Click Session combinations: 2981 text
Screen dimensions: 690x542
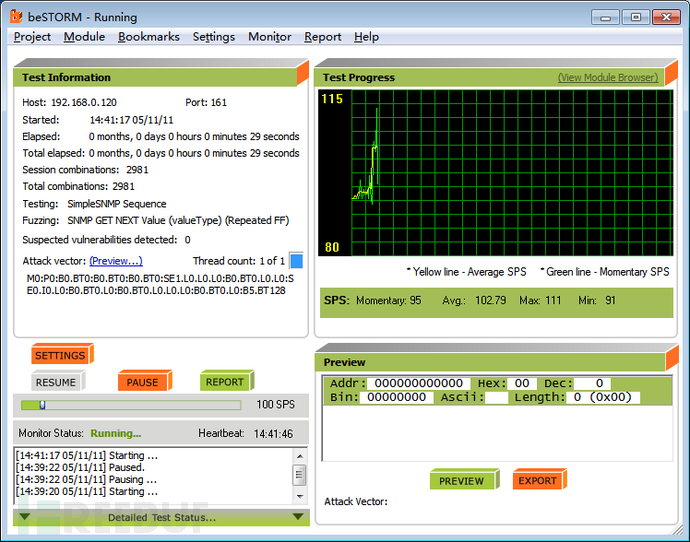(85, 170)
